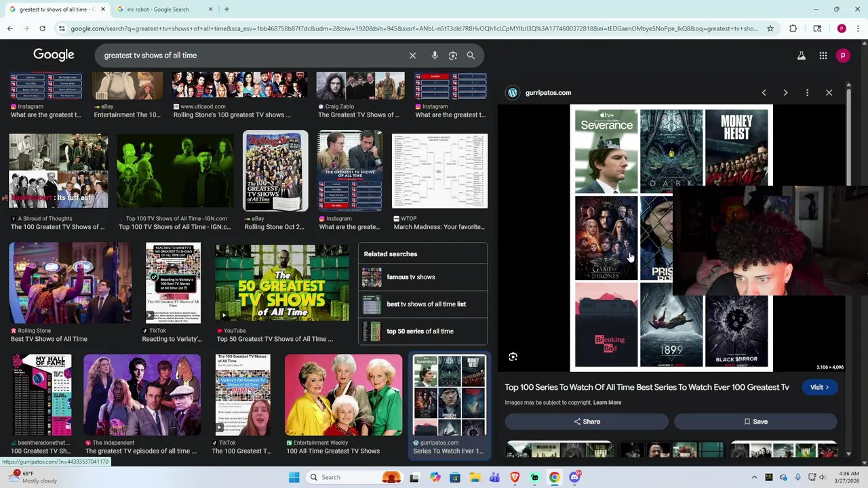Open Chrome Google Lens search toolbar icon

[x=817, y=28]
